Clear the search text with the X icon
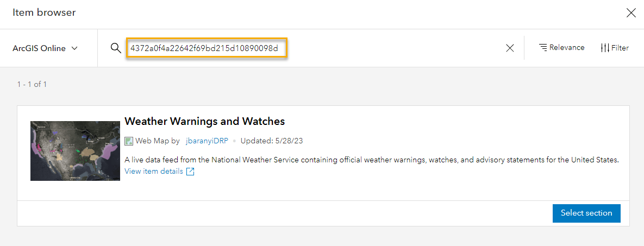 (x=510, y=48)
